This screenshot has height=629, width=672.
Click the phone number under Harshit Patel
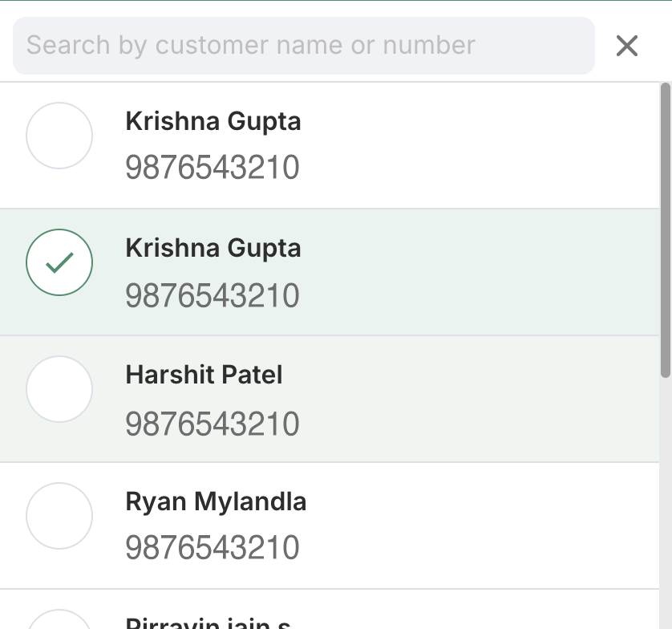pyautogui.click(x=213, y=423)
